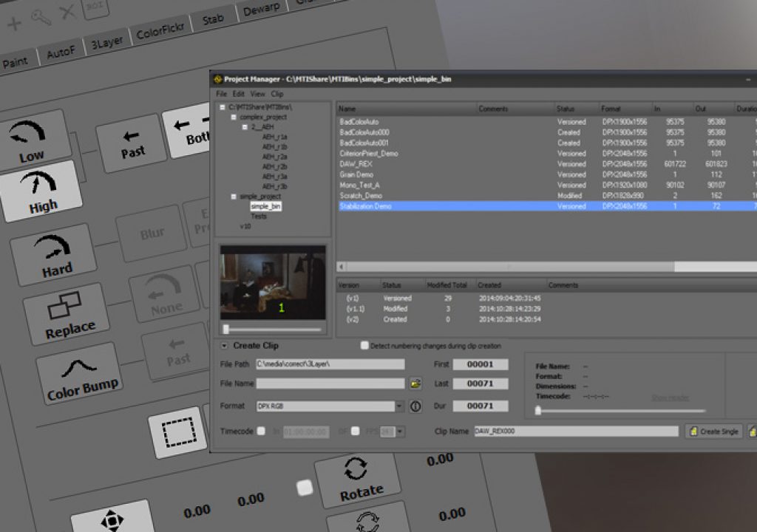Open the Edit menu
Screen dimensions: 757x532
[x=238, y=94]
